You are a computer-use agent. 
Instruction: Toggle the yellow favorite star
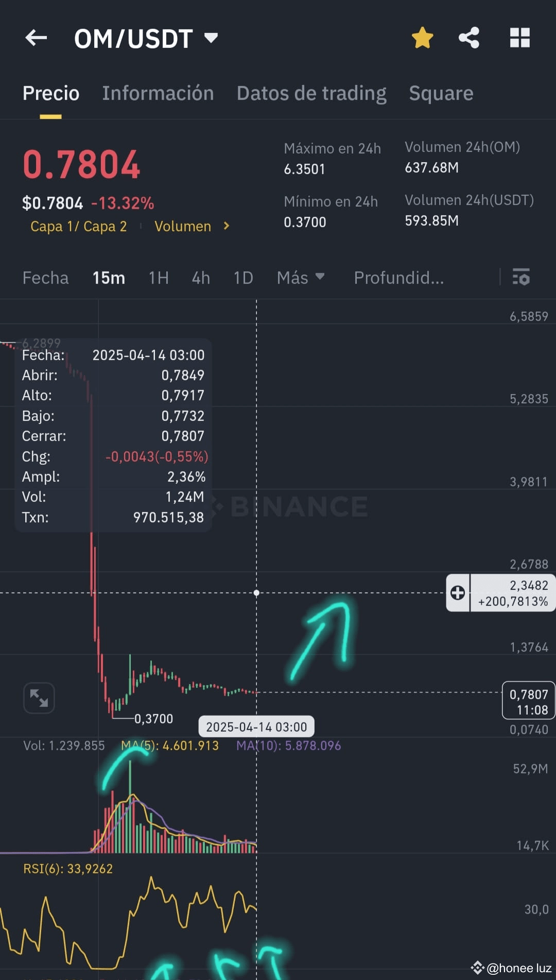[x=422, y=38]
